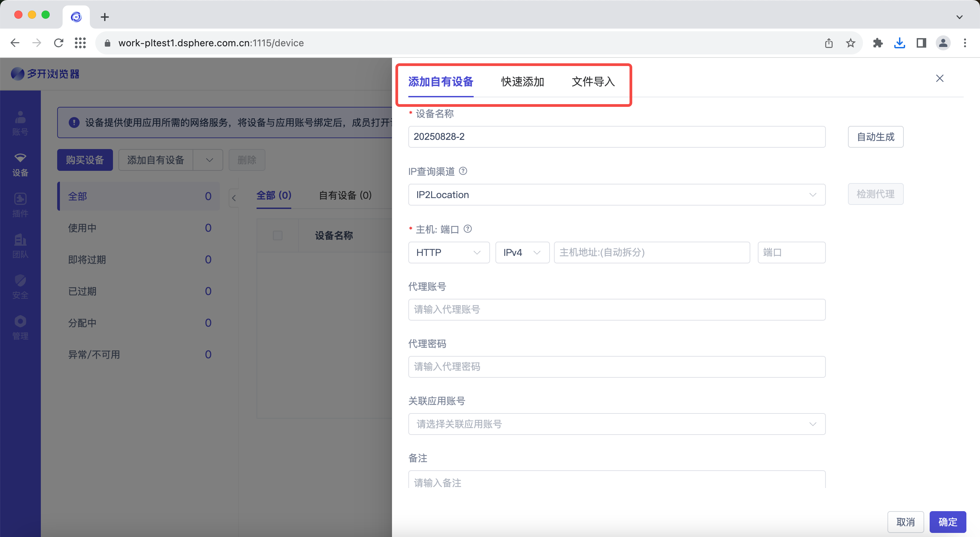Expand the 添加自有设备 button arrow
The width and height of the screenshot is (980, 537).
pyautogui.click(x=209, y=160)
